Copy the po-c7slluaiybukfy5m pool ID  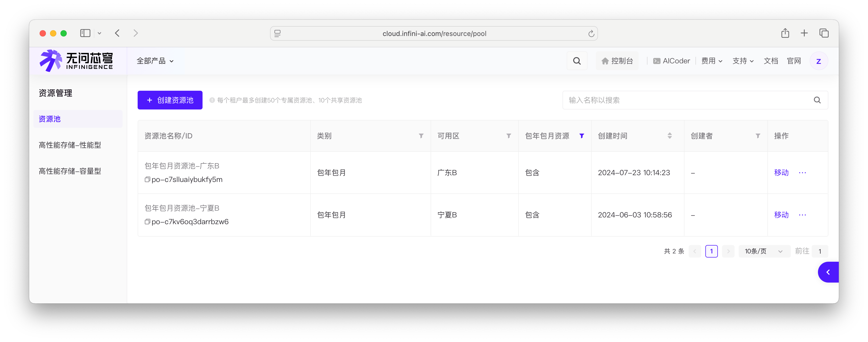tap(147, 180)
